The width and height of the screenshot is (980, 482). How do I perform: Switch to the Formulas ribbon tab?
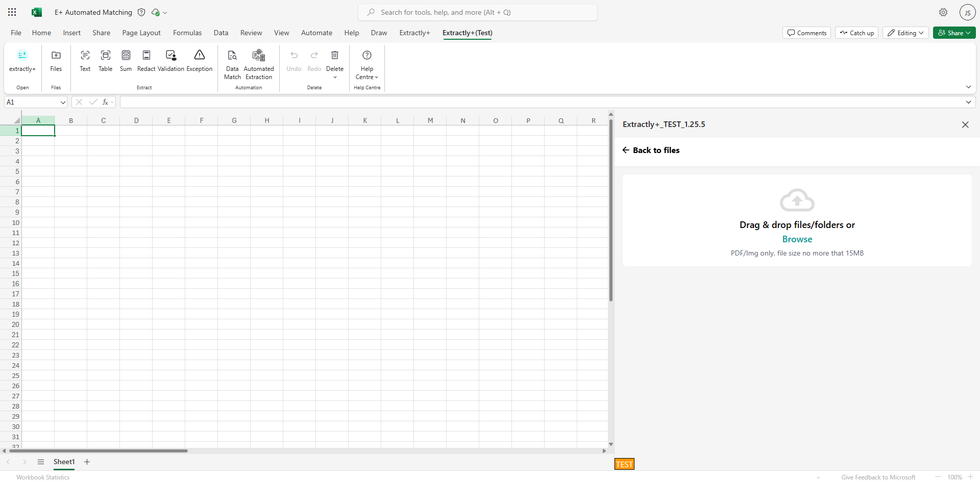187,33
